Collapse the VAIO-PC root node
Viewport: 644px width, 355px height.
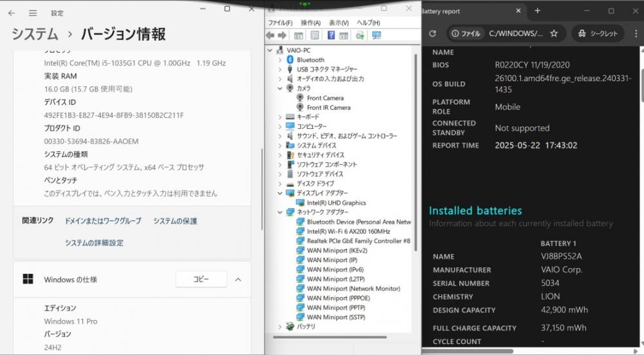point(270,50)
